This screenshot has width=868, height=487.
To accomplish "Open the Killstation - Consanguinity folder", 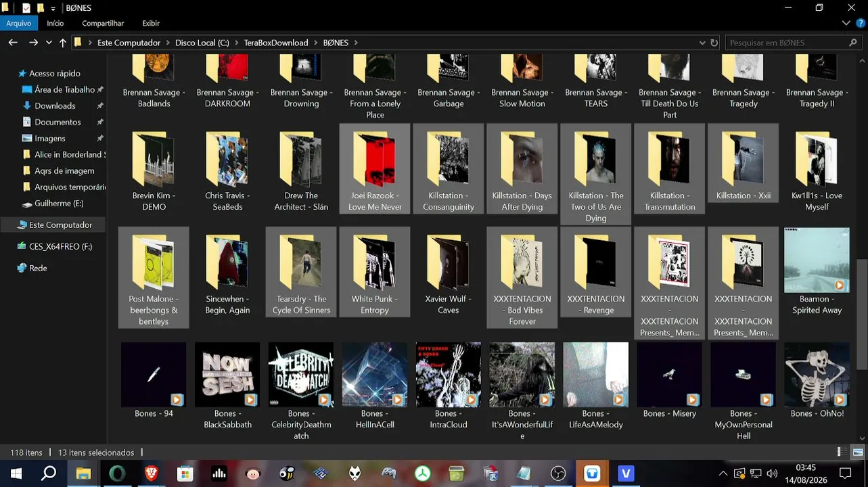I will pyautogui.click(x=449, y=168).
